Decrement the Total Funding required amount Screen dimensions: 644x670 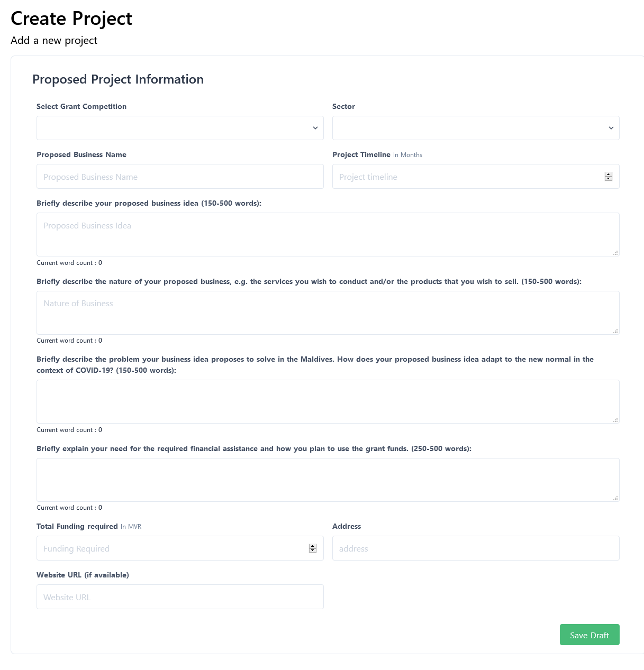coord(313,550)
